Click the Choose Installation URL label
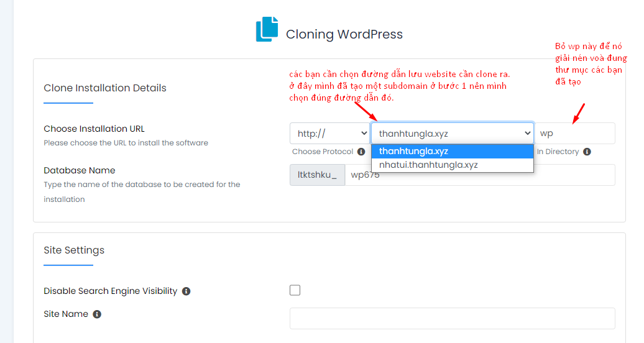 click(94, 129)
